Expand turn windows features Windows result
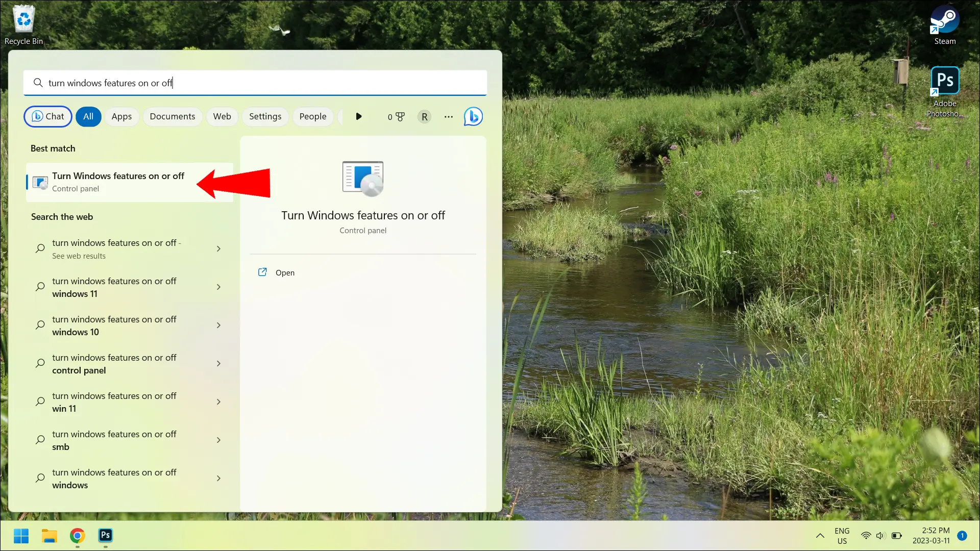This screenshot has width=980, height=551. pyautogui.click(x=219, y=479)
